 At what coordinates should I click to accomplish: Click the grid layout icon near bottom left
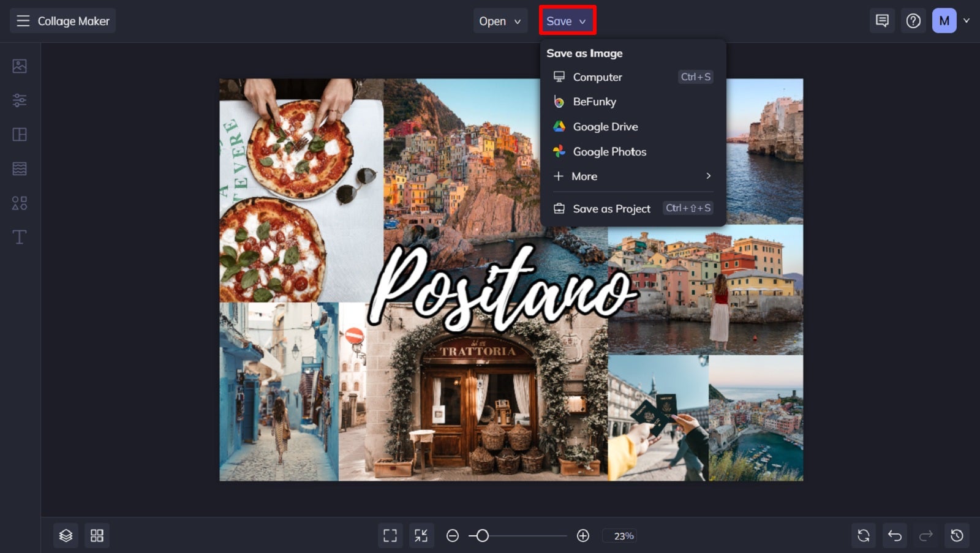point(97,535)
